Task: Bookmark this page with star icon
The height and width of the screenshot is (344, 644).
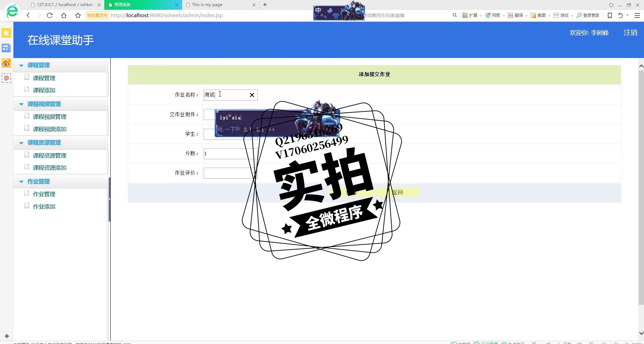Action: click(x=78, y=15)
